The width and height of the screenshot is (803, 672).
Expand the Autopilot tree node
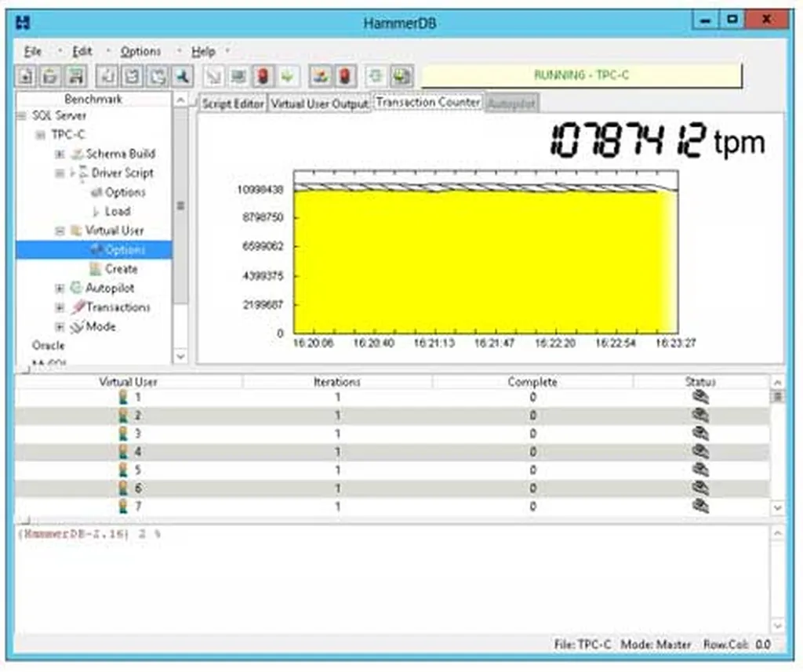click(x=60, y=289)
